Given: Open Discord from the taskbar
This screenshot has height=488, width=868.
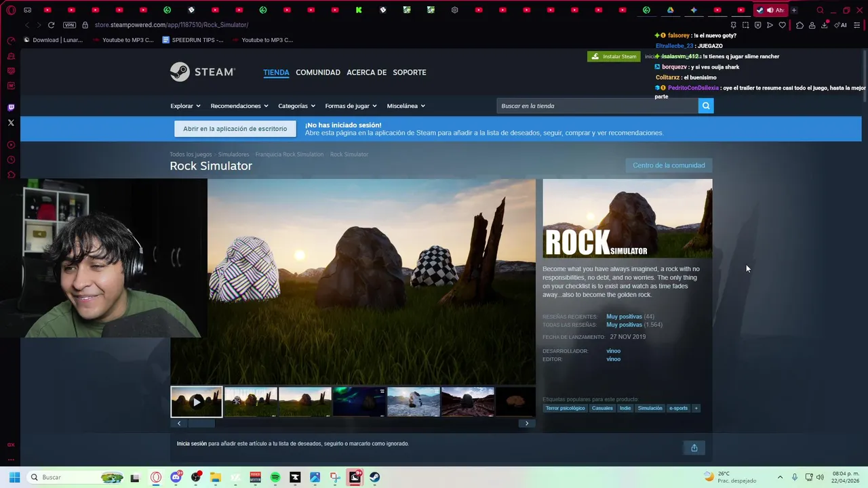Looking at the screenshot, I should tap(176, 477).
